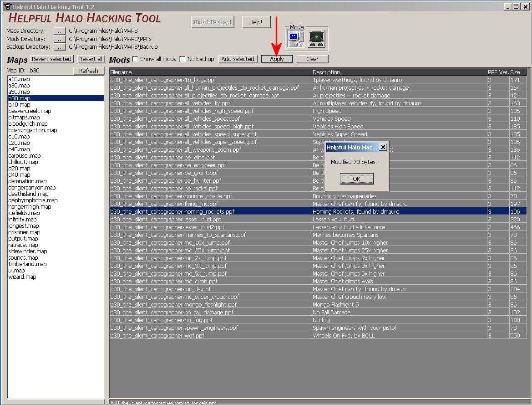Select b40.map in the maps list
Viewport: 532px width, 405px height.
56,105
